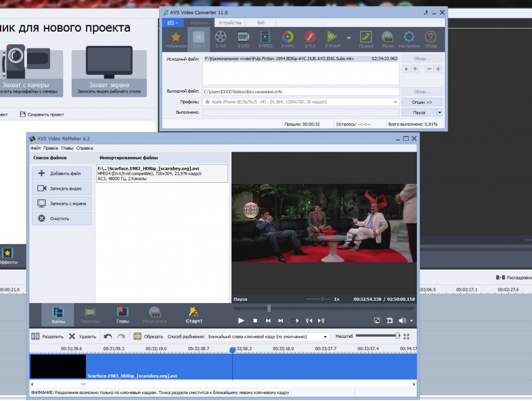Open the Файлы tab in bottom toolbar
The height and width of the screenshot is (401, 532).
click(58, 315)
